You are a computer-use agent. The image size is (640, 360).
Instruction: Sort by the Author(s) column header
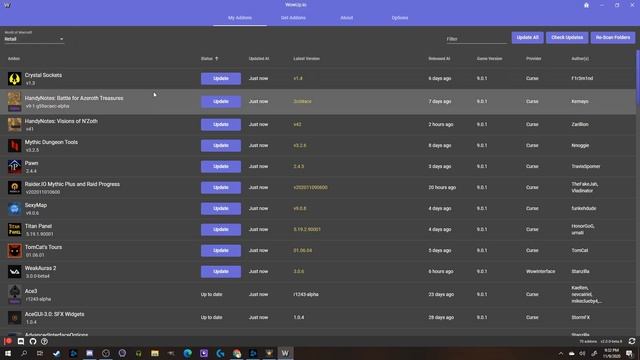(x=580, y=59)
